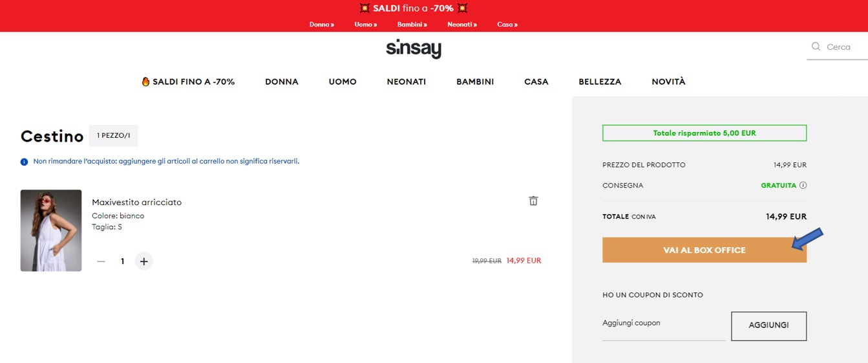Screen dimensions: 868x363
Task: Open the NOVITÀ section
Action: click(x=668, y=82)
